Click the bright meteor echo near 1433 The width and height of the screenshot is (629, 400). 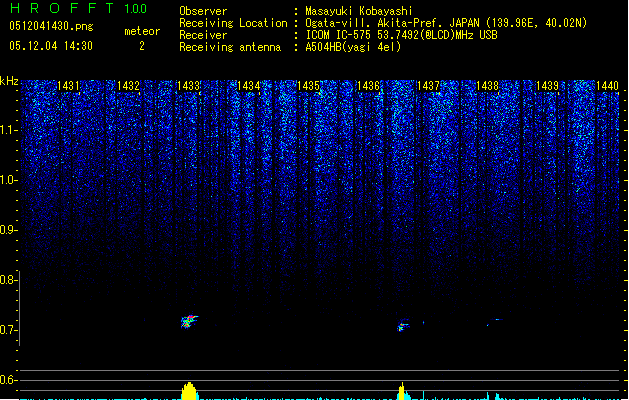click(x=189, y=321)
